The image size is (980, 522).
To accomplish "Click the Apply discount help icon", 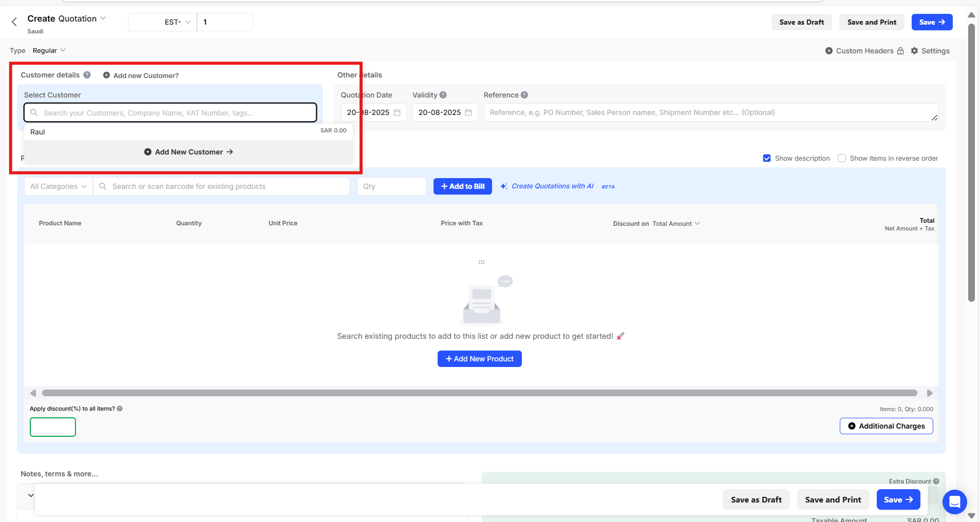I will [x=120, y=409].
